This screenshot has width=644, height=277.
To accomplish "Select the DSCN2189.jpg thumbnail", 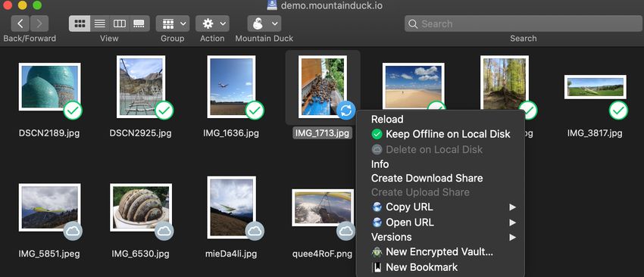I will (50, 86).
